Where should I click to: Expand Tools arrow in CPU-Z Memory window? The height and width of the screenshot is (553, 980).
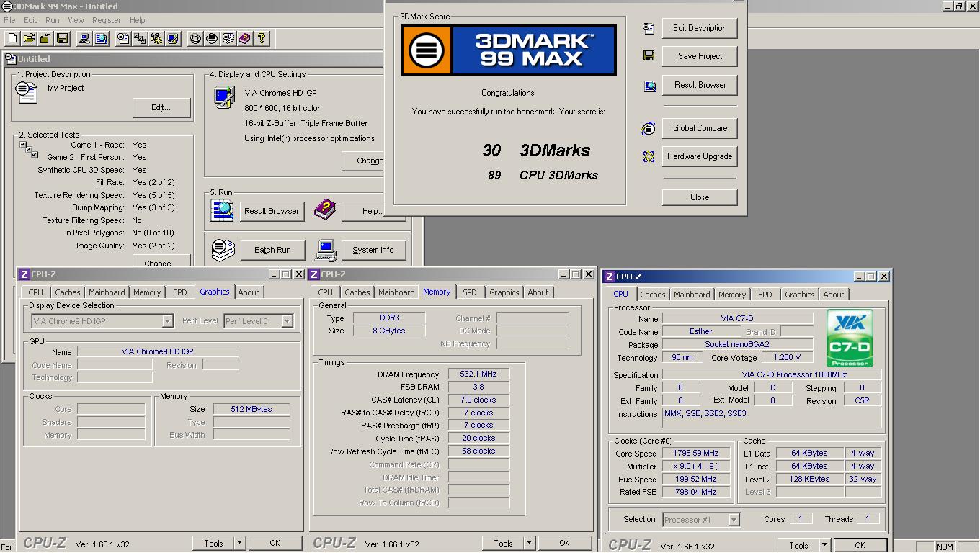(x=530, y=543)
